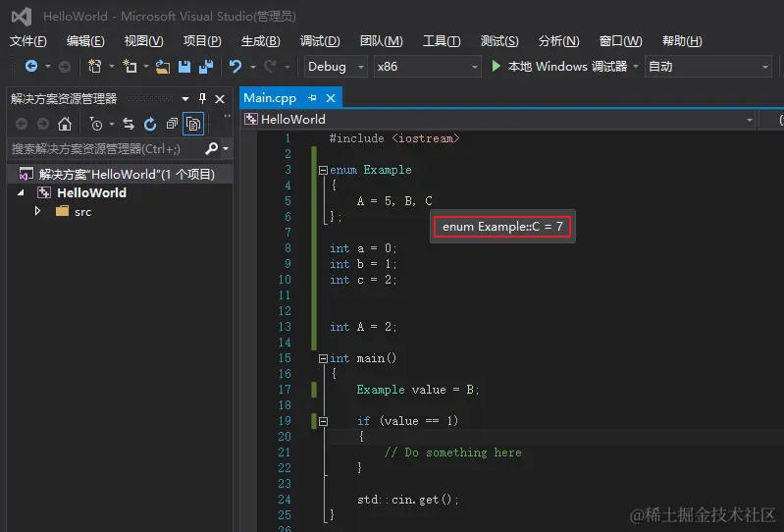
Task: Open the Add New Item dropdown arrow
Action: pos(146,67)
